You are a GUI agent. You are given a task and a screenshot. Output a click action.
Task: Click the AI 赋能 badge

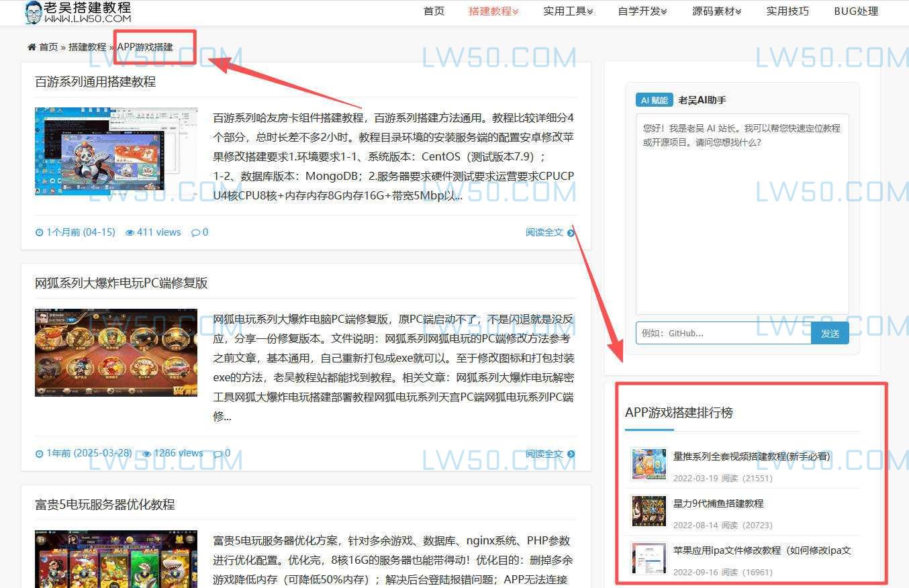pos(655,100)
